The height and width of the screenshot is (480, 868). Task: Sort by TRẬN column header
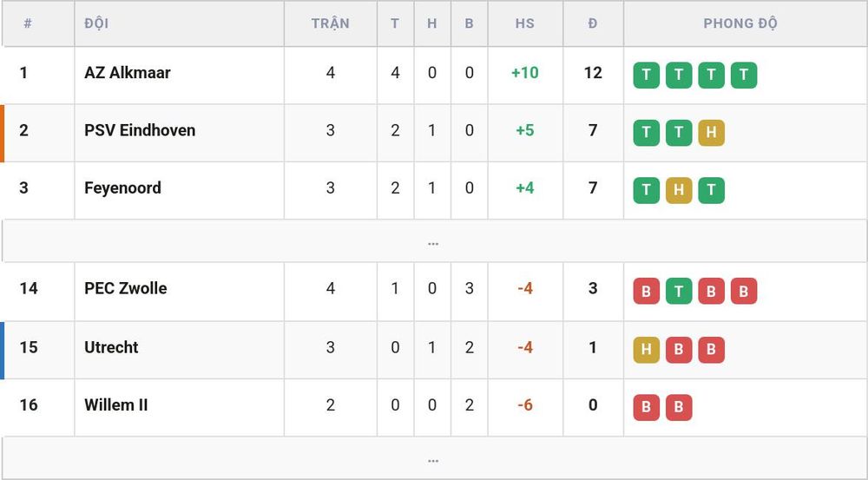(330, 23)
